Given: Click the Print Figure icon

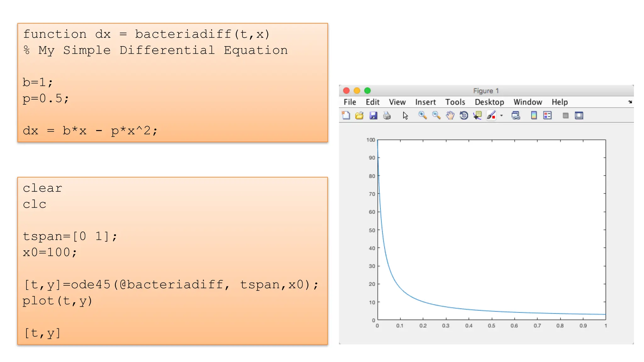Looking at the screenshot, I should (x=387, y=116).
